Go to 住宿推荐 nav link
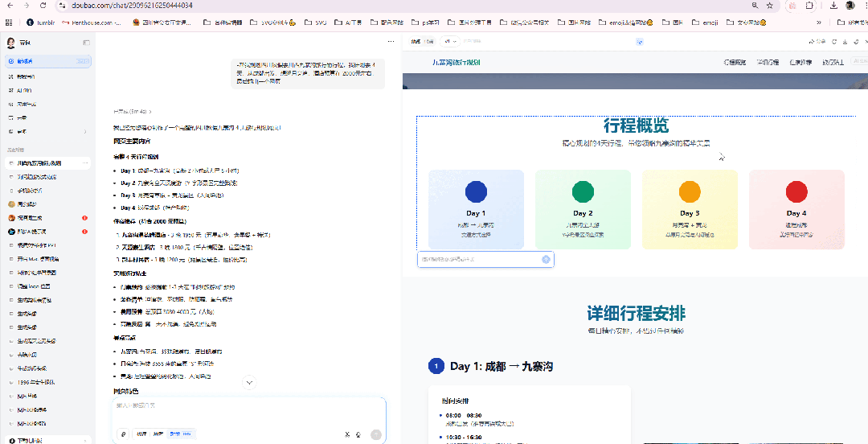The height and width of the screenshot is (444, 868). pos(800,62)
